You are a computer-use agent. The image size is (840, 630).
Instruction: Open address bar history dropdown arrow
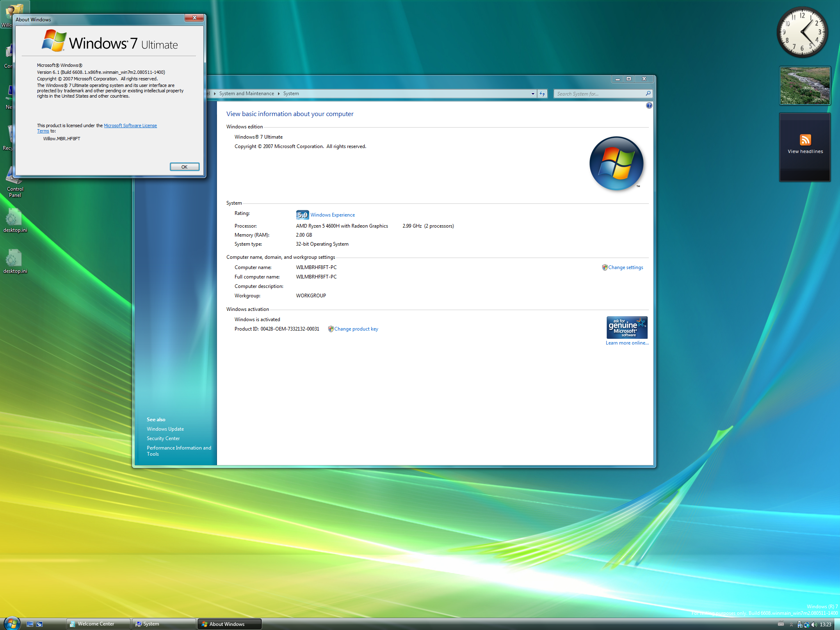(533, 94)
